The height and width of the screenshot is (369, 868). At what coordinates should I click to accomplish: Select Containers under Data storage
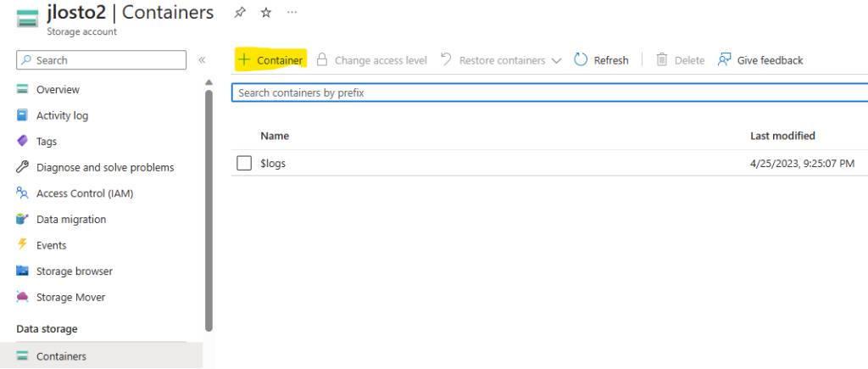pos(61,355)
